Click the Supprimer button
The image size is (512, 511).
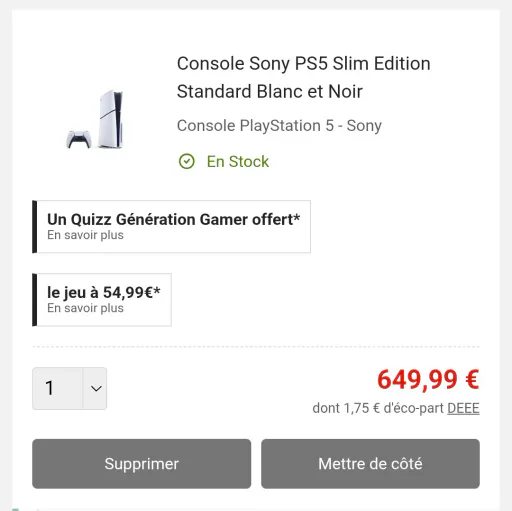(142, 464)
